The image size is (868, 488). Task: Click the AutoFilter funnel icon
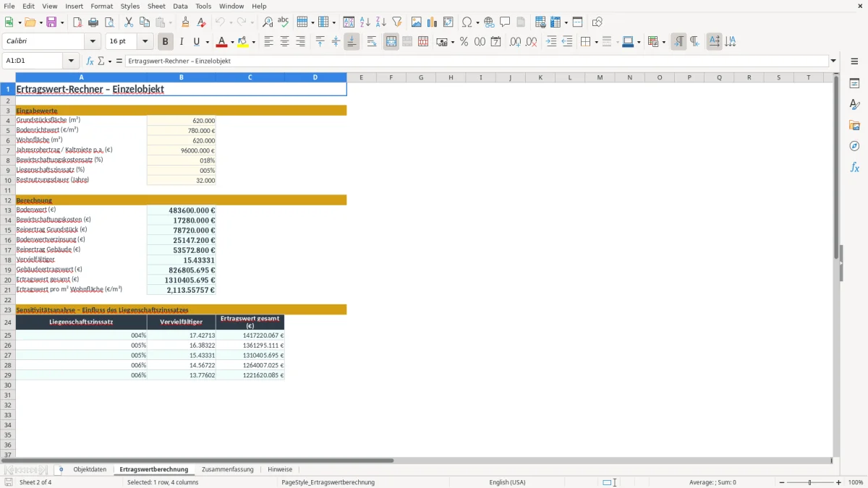396,22
